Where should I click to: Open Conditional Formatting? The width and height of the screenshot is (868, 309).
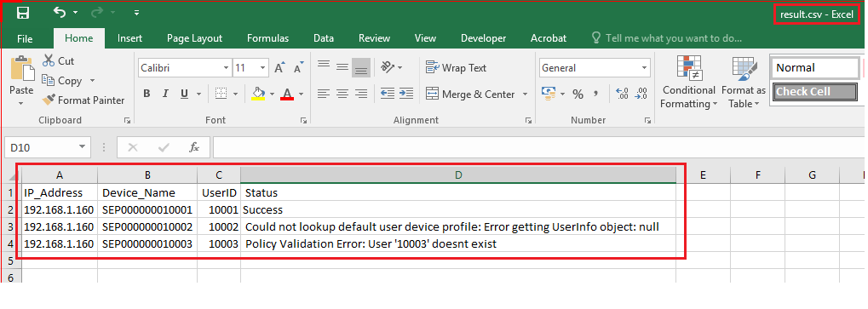coord(688,82)
